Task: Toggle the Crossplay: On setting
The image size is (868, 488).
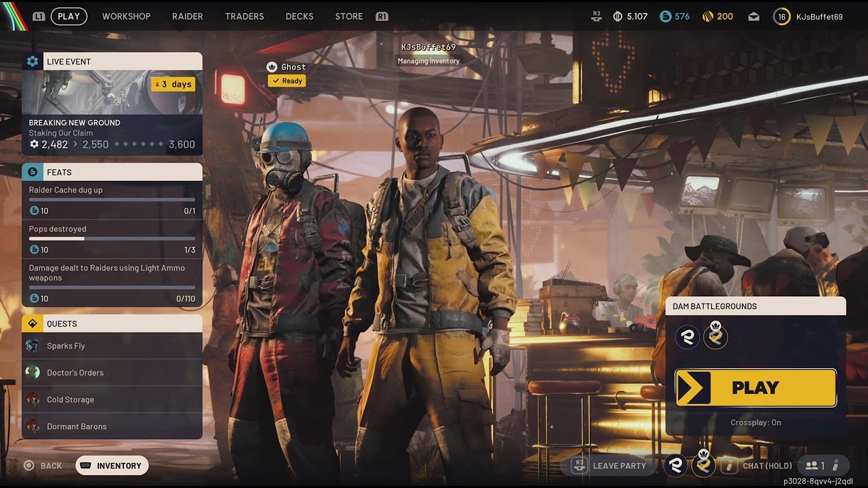Action: pyautogui.click(x=755, y=422)
